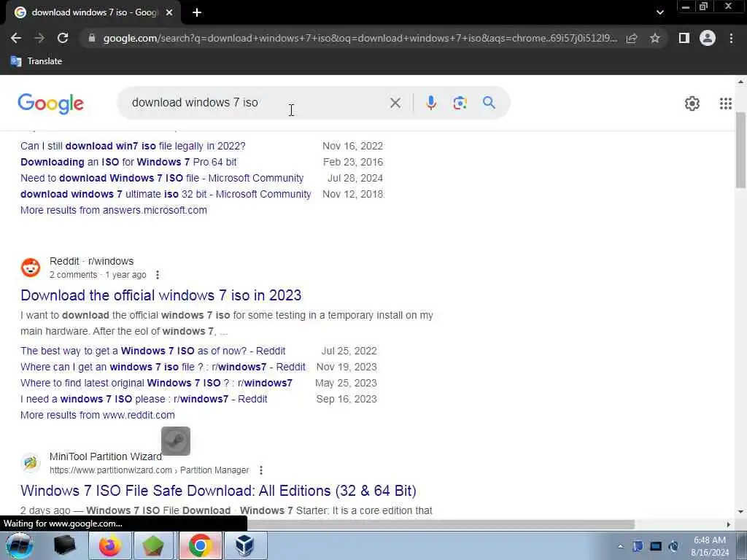Click the scroll-right arrow of horizontal scrollbar
This screenshot has height=560, width=747.
pyautogui.click(x=729, y=524)
